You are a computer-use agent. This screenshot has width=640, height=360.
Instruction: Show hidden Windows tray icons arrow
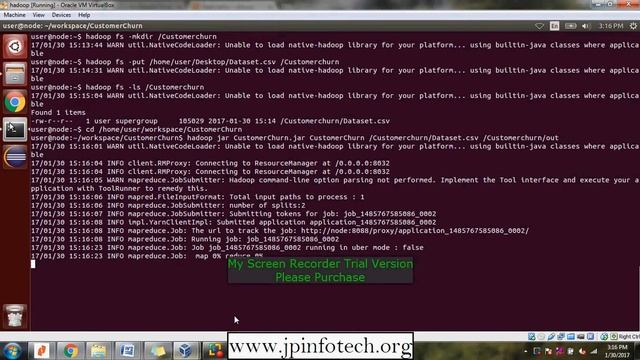pyautogui.click(x=525, y=351)
